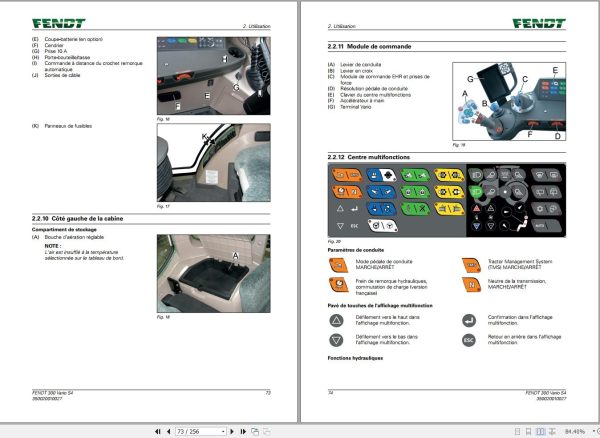Click page number 73 in the left footer
This screenshot has width=600, height=438.
coord(268,393)
